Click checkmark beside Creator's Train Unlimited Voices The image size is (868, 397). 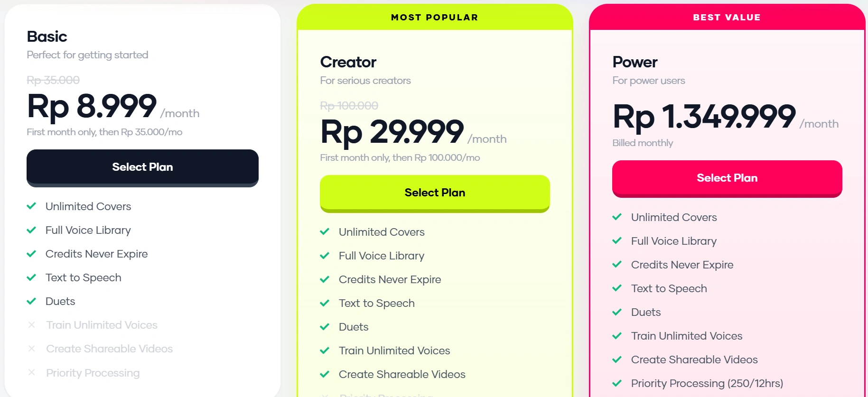click(325, 351)
